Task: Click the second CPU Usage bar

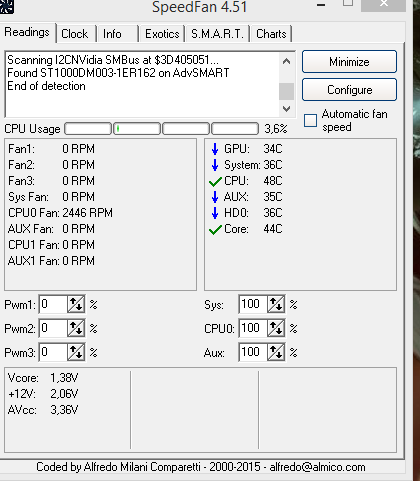Action: pyautogui.click(x=137, y=129)
